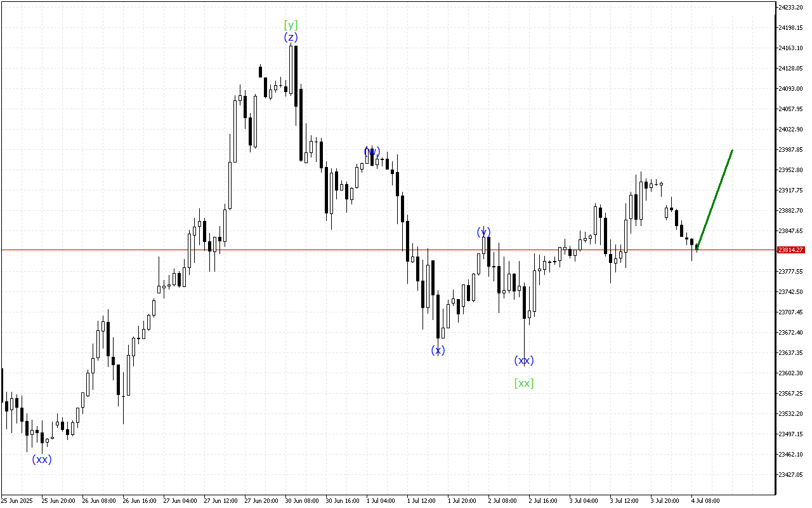Click the 27 Jun 12:00 time label
The height and width of the screenshot is (508, 812).
click(x=220, y=501)
